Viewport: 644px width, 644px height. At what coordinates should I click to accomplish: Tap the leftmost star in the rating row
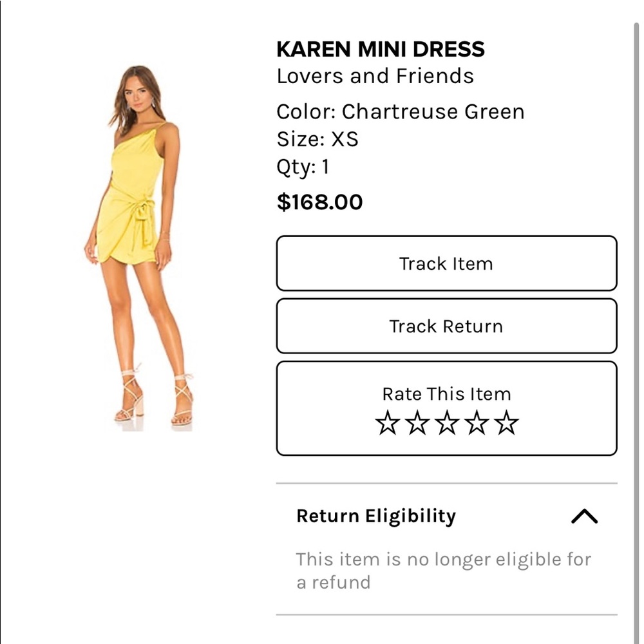tap(389, 422)
